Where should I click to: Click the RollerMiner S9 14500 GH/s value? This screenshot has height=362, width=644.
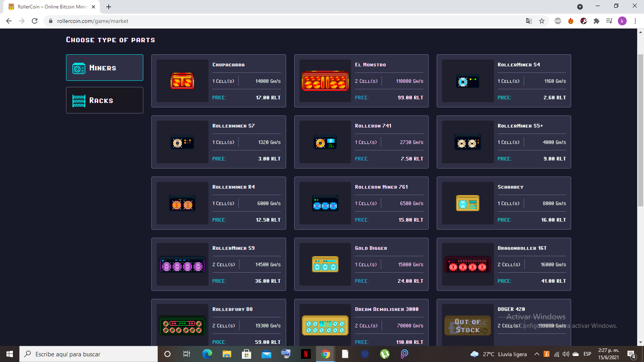point(268,265)
